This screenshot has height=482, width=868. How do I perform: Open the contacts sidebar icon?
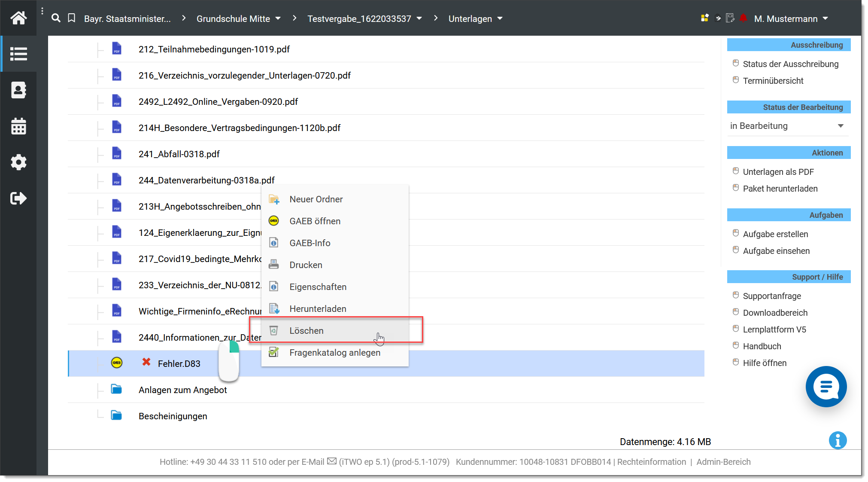(x=18, y=90)
